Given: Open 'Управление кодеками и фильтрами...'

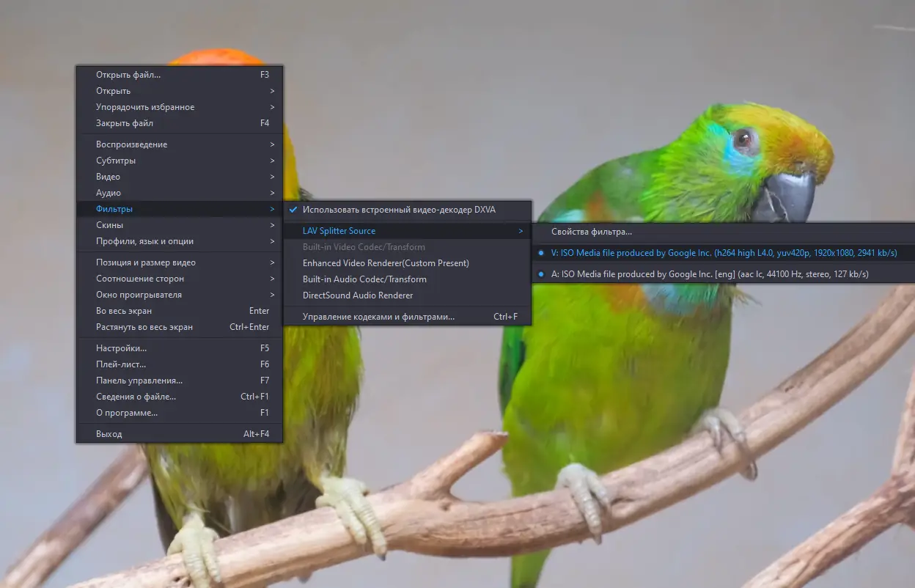Looking at the screenshot, I should tap(407, 317).
